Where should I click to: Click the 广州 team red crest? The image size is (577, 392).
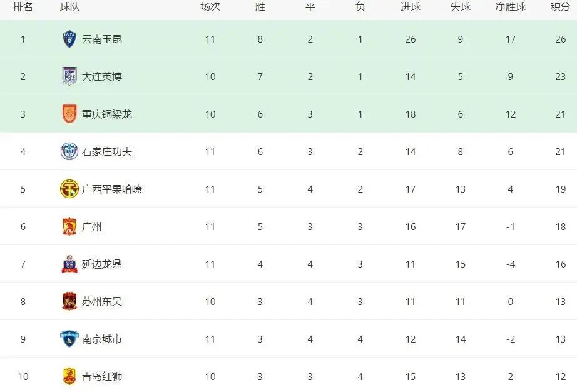(x=69, y=226)
